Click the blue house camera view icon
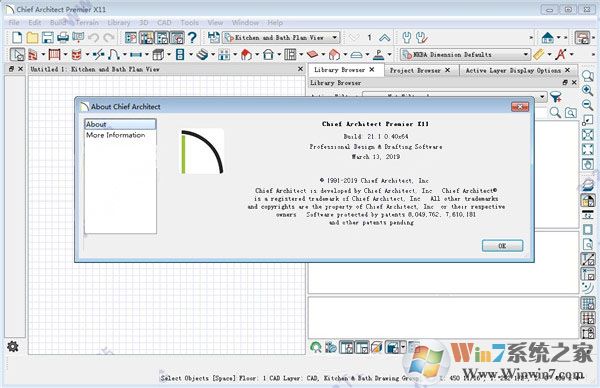This screenshot has width=600, height=388. (548, 37)
